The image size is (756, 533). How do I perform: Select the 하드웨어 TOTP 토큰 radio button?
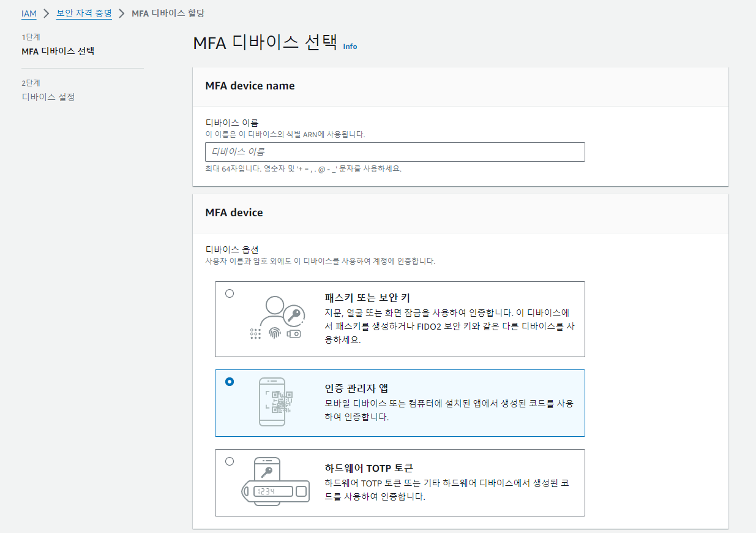[229, 463]
